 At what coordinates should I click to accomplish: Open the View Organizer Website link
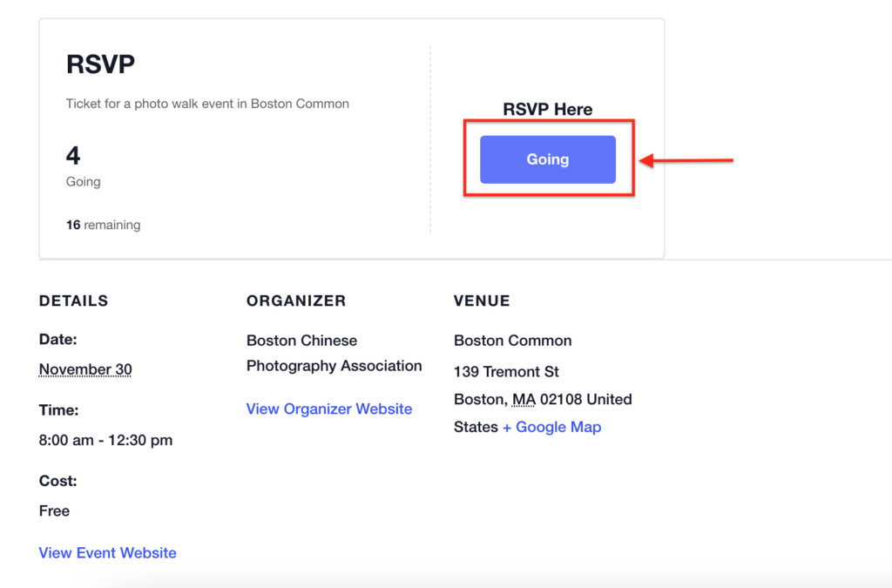[329, 409]
